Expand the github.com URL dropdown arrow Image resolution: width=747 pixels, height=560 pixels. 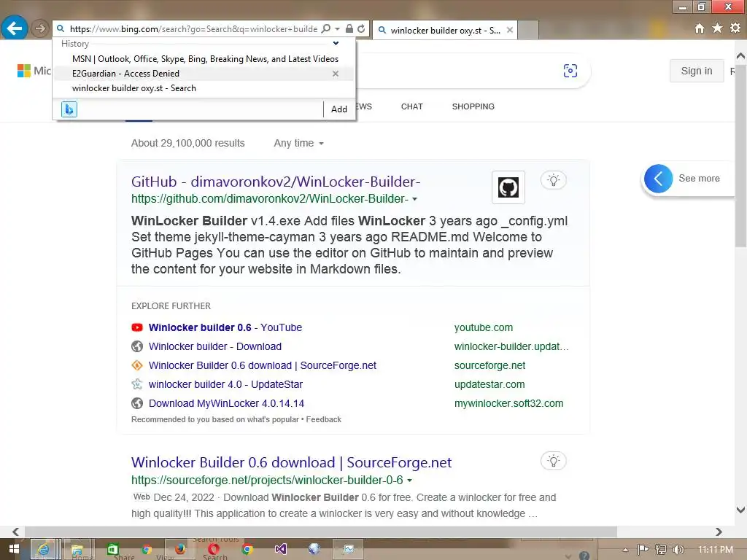pos(415,199)
